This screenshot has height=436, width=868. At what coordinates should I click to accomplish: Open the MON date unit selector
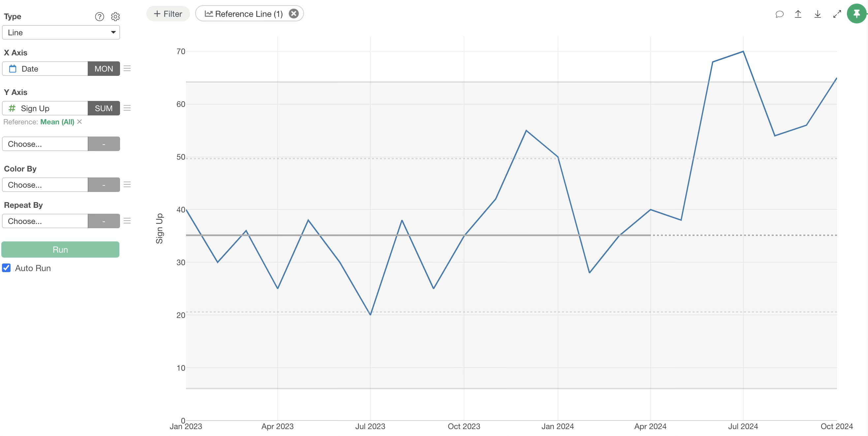click(x=104, y=69)
